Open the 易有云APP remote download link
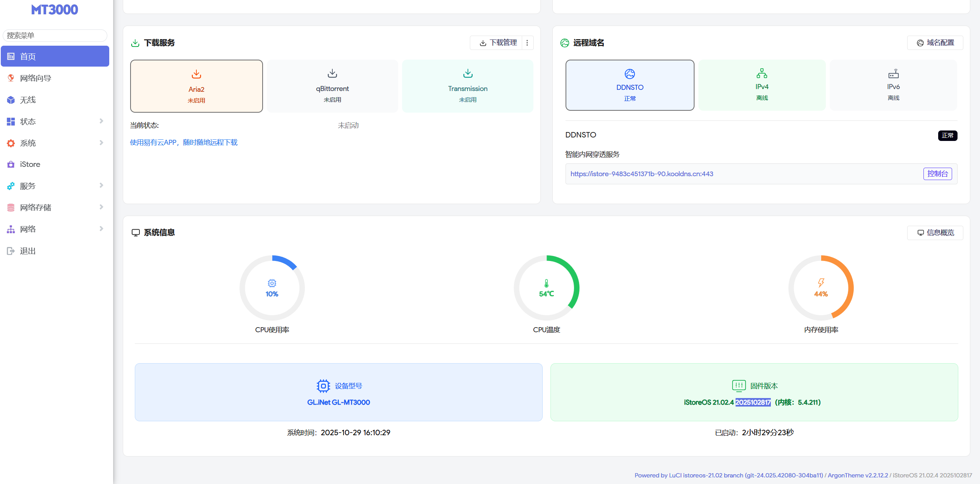The height and width of the screenshot is (484, 980). tap(184, 142)
